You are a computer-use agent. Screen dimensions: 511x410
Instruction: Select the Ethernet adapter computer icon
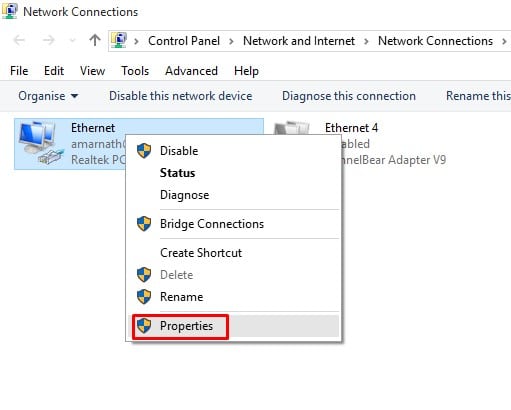(x=40, y=143)
